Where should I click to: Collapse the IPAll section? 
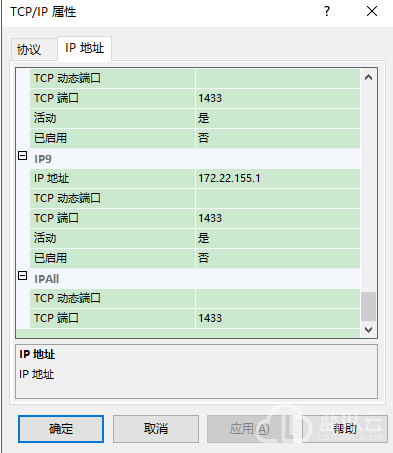pos(22,276)
